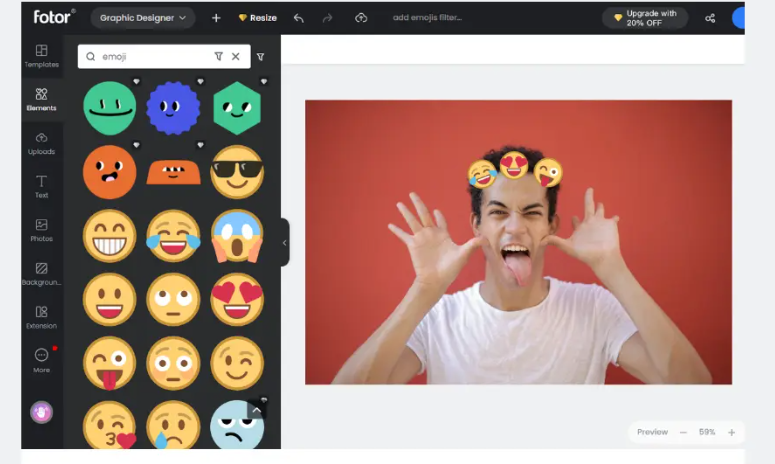Open the Templates sidebar panel
Screen dimensions: 775x464
42,56
